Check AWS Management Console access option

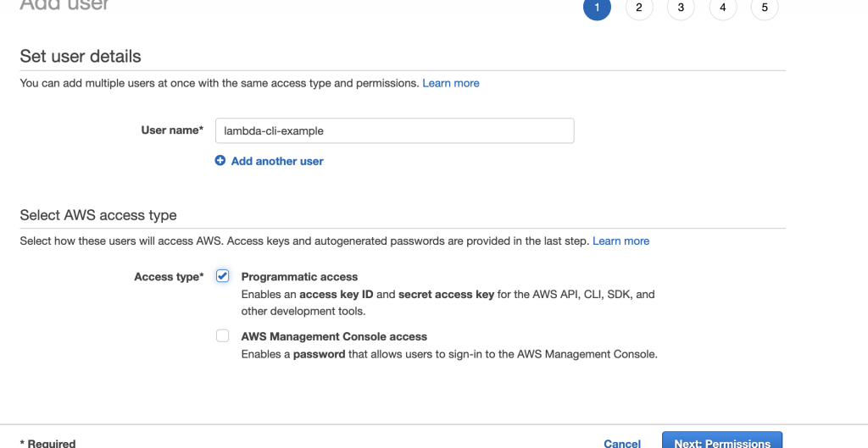pyautogui.click(x=223, y=335)
